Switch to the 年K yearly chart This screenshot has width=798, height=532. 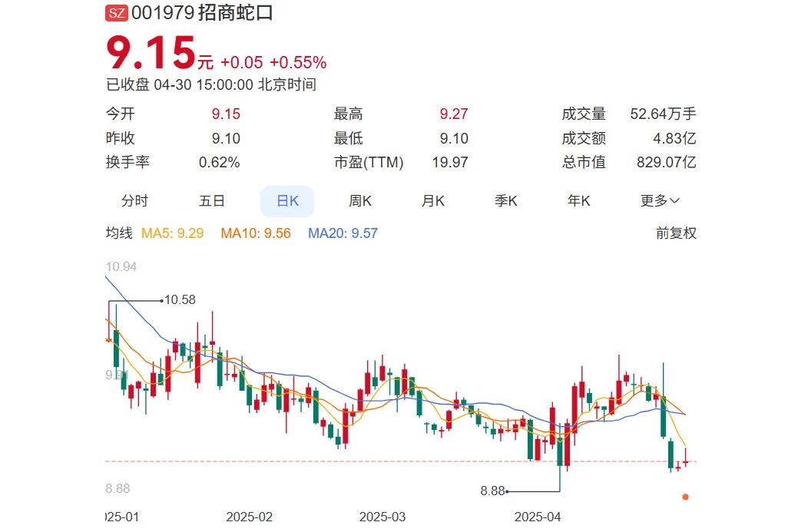579,201
